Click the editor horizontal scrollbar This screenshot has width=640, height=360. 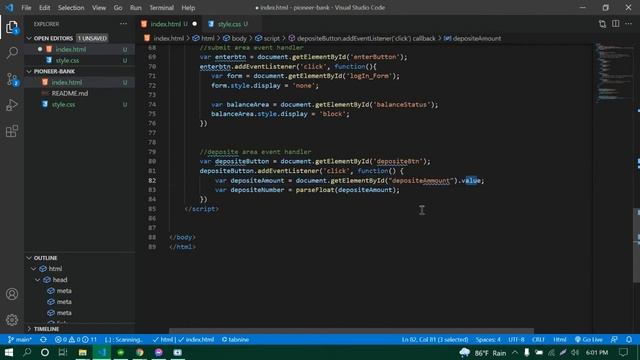tap(351, 331)
